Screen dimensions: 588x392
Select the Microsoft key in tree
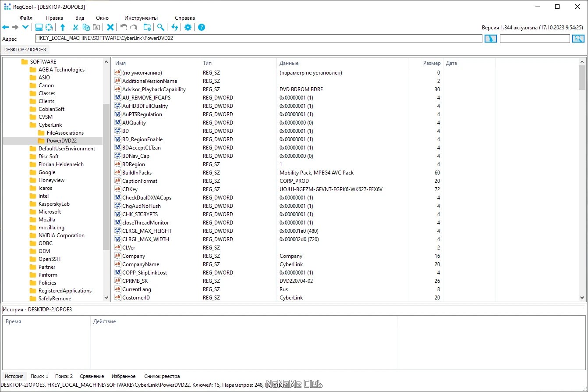tap(50, 212)
